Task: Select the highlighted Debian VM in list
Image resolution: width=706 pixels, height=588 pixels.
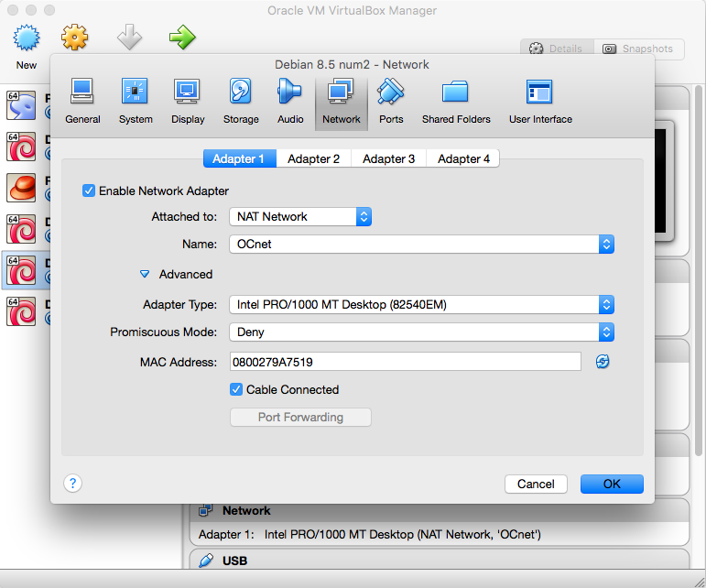Action: point(27,270)
